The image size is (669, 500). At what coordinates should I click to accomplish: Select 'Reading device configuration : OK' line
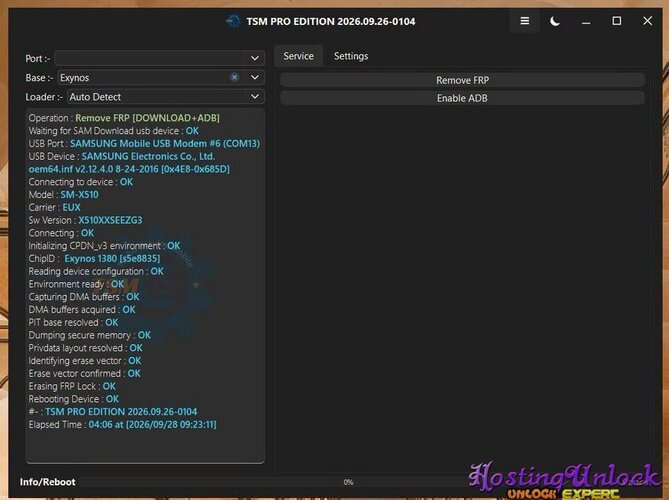tap(96, 271)
